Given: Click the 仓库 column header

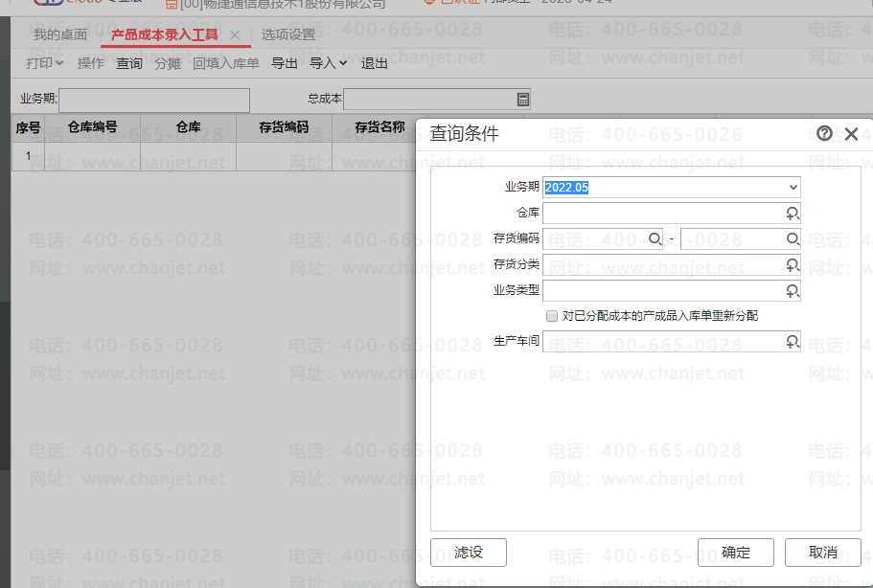Looking at the screenshot, I should point(188,128).
